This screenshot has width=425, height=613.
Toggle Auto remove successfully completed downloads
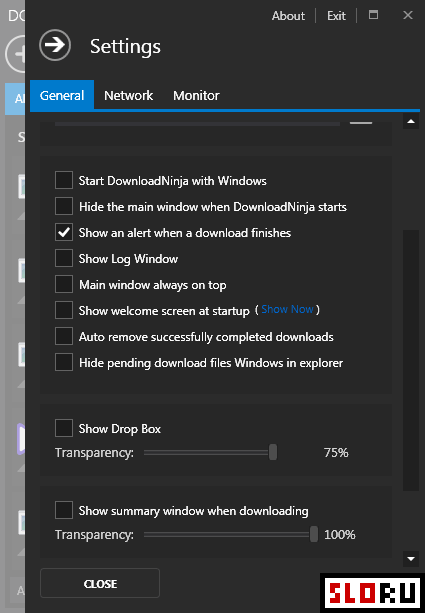[64, 336]
